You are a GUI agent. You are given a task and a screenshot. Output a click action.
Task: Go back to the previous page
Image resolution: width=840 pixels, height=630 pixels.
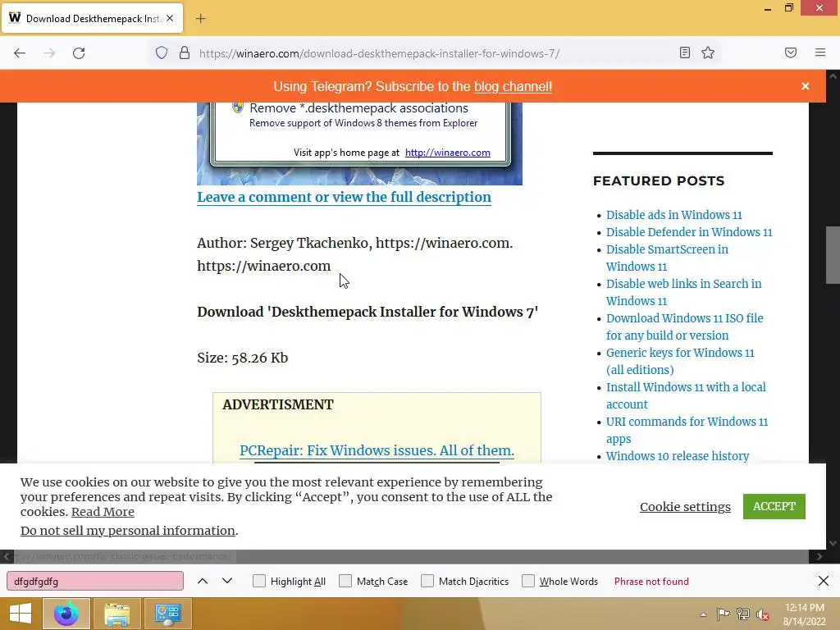click(20, 53)
